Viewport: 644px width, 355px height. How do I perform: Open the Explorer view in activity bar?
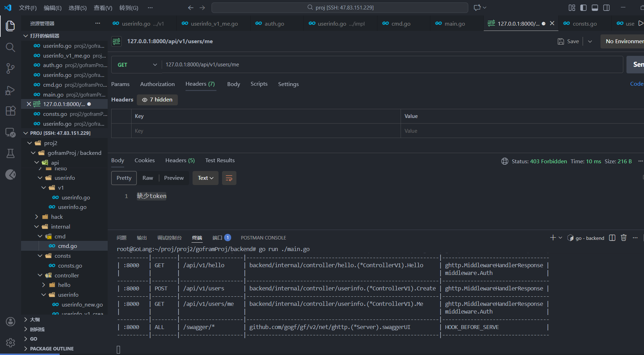click(x=11, y=26)
